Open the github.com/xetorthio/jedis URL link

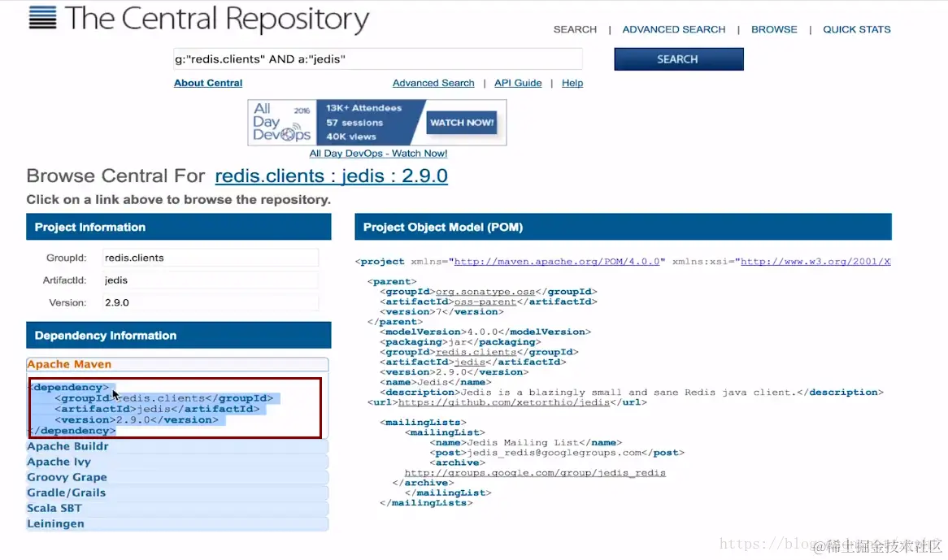pos(503,402)
